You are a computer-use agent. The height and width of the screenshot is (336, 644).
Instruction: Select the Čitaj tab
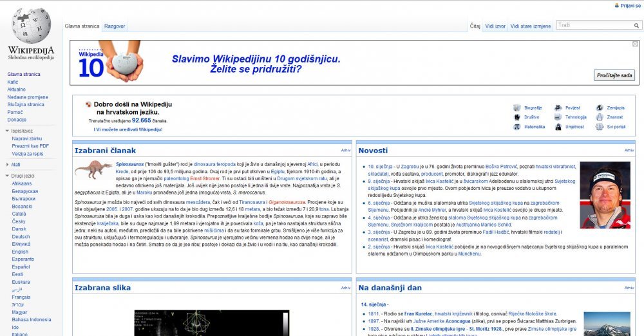pos(475,26)
